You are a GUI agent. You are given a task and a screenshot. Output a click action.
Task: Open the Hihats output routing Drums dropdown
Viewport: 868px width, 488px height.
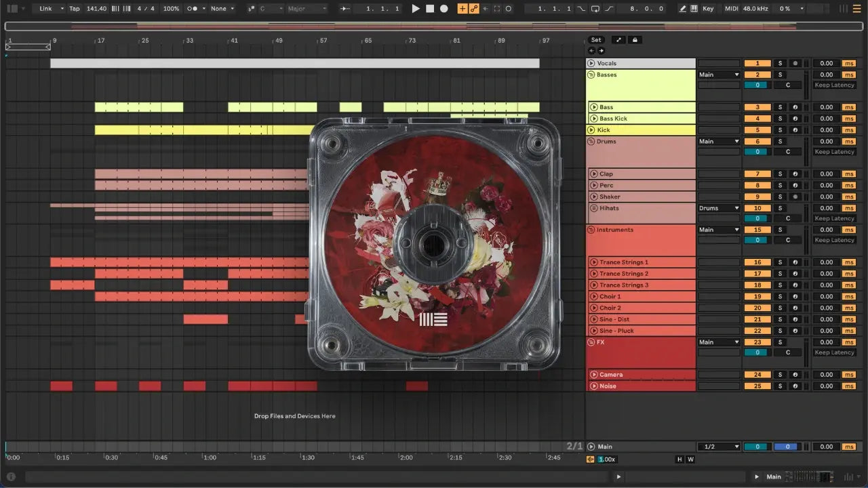click(719, 208)
